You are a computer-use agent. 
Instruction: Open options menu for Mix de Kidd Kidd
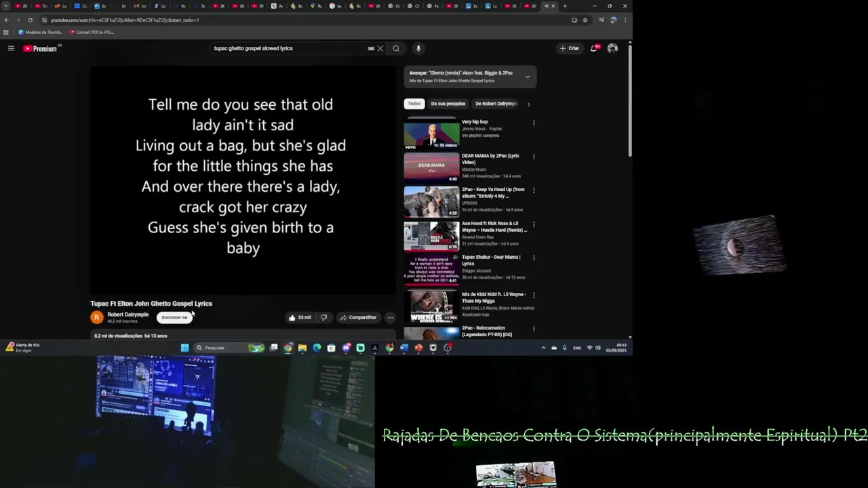click(x=534, y=295)
